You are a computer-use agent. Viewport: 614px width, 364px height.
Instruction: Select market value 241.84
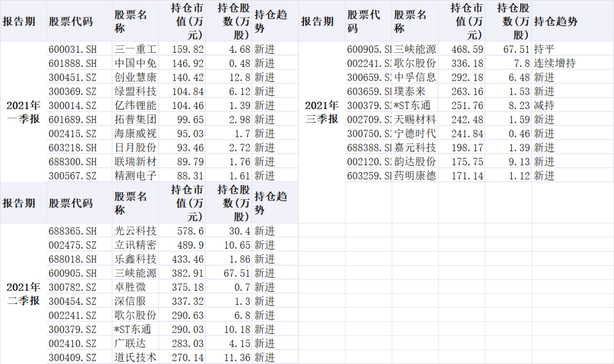coord(467,133)
